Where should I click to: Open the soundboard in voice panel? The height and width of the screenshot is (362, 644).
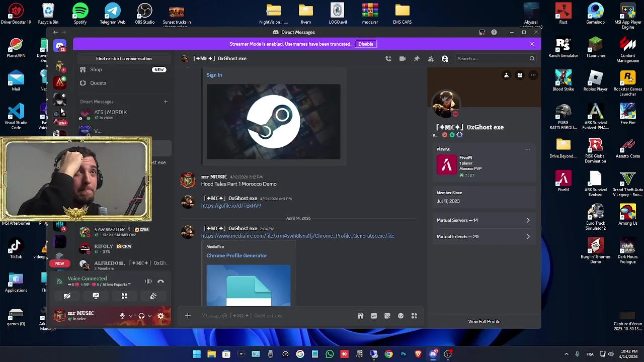click(153, 296)
